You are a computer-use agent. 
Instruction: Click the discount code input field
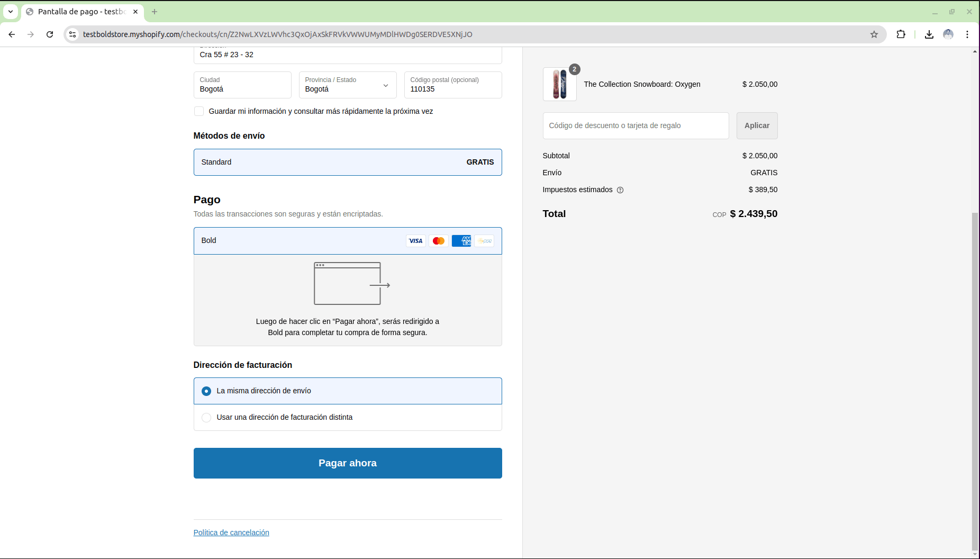[x=635, y=126]
